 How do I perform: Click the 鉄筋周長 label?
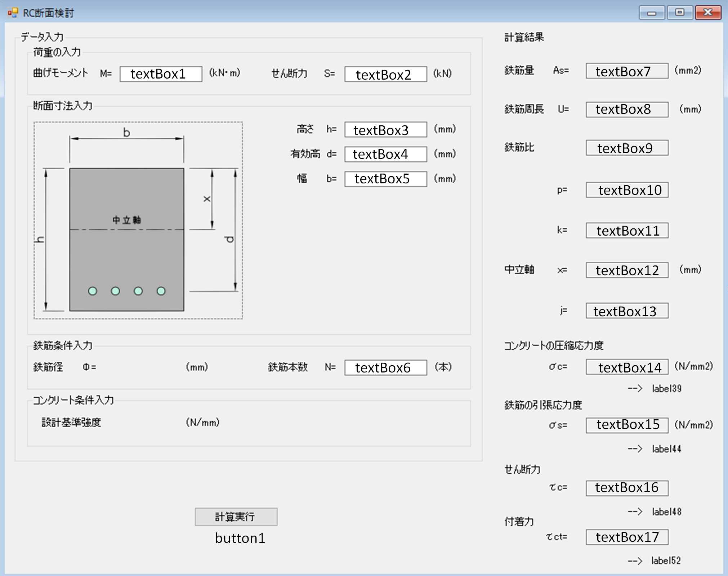[x=524, y=109]
